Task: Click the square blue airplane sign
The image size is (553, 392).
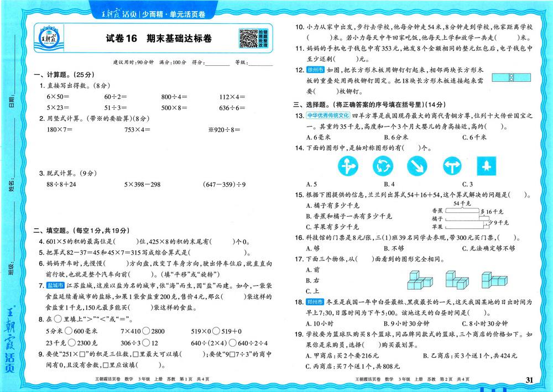Action: click(487, 165)
